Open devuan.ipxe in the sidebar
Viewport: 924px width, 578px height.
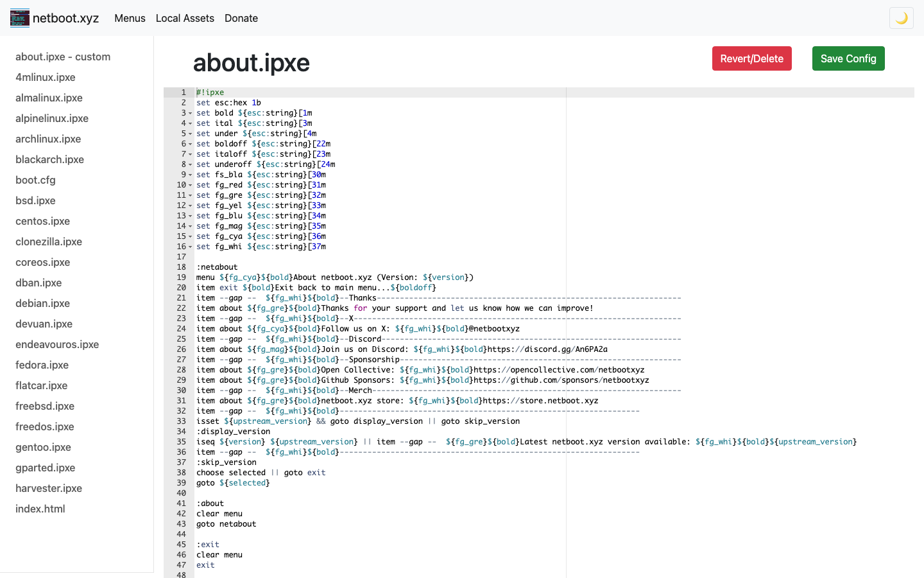44,324
